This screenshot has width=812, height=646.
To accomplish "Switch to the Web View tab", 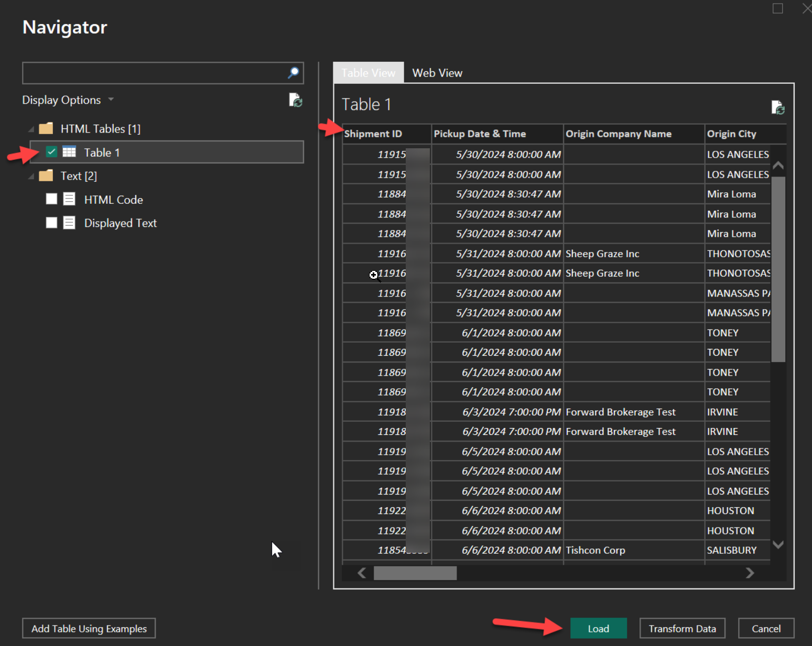I will point(437,73).
